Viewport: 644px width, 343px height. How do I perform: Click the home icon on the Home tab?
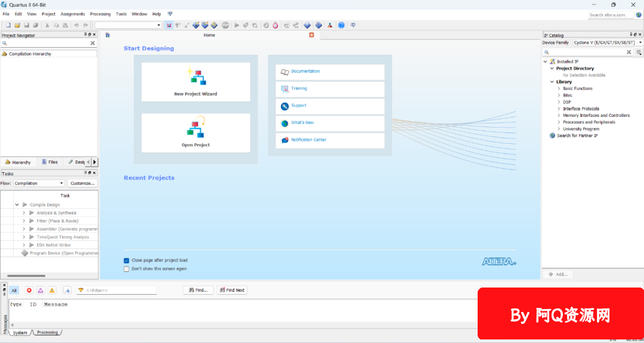tap(107, 35)
